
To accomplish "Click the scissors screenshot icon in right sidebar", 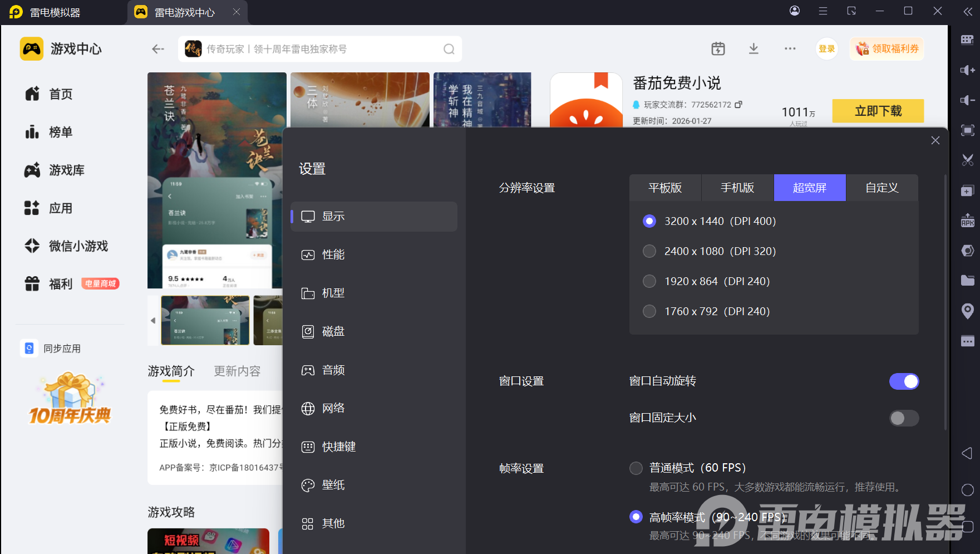I will click(x=968, y=160).
